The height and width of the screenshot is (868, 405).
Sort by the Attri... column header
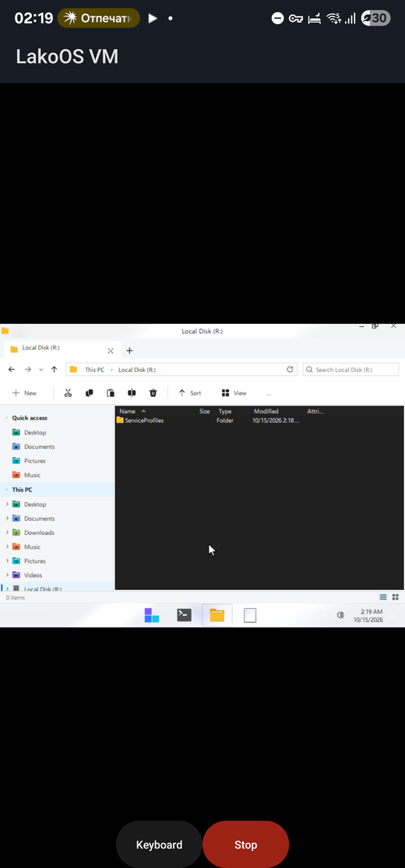coord(315,411)
